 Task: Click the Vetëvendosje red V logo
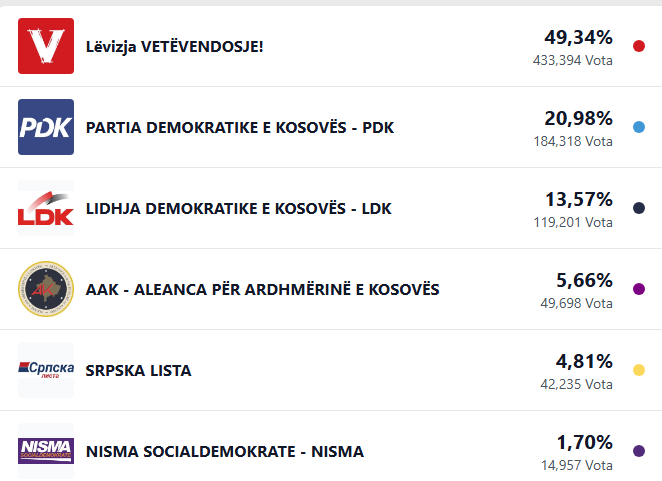pos(46,46)
